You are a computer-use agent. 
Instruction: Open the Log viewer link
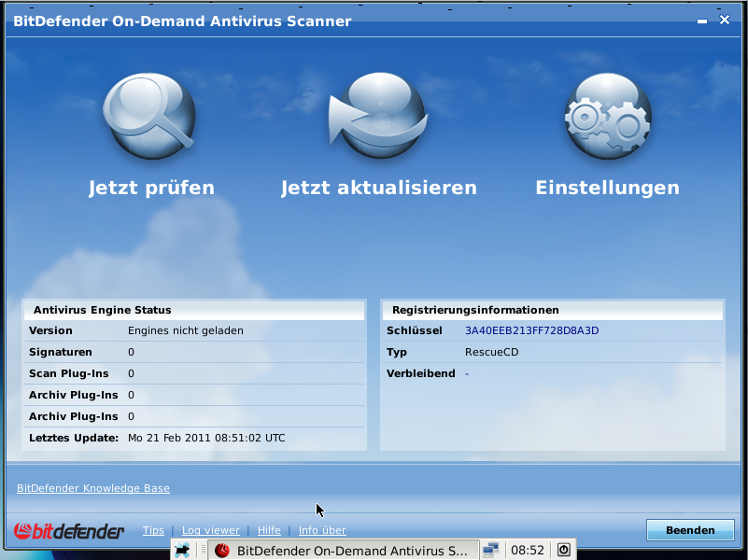[210, 530]
